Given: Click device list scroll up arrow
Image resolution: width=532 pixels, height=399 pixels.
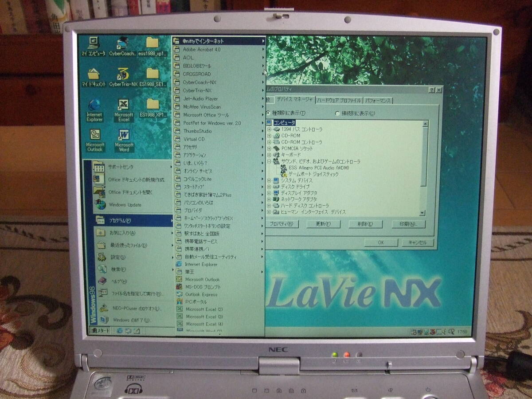Looking at the screenshot, I should pos(426,124).
